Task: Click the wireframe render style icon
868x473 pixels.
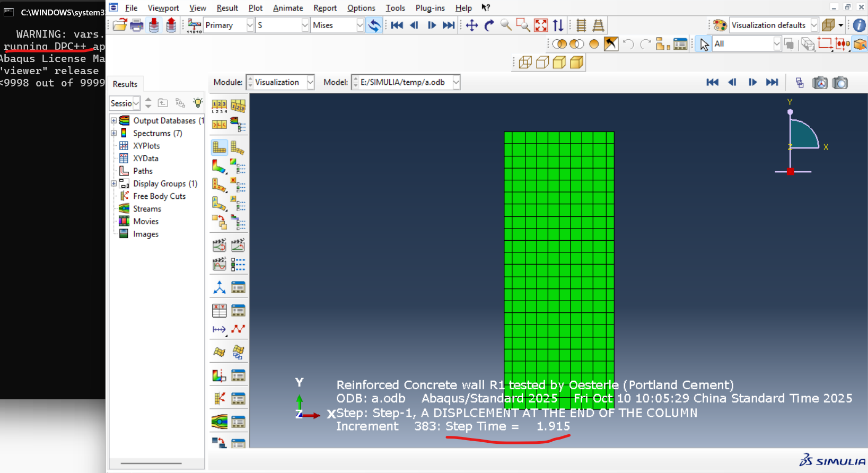Action: (525, 63)
